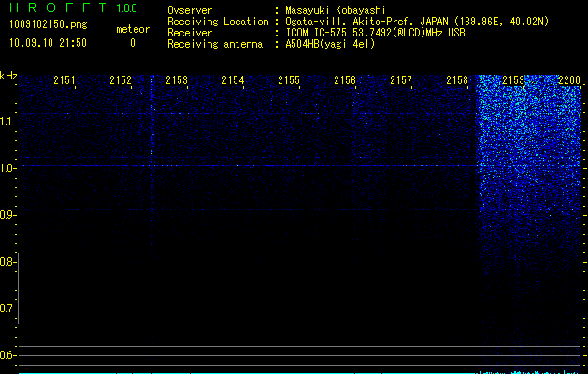
Task: Click the HROFFT 1.0.0 title text
Action: click(x=73, y=7)
